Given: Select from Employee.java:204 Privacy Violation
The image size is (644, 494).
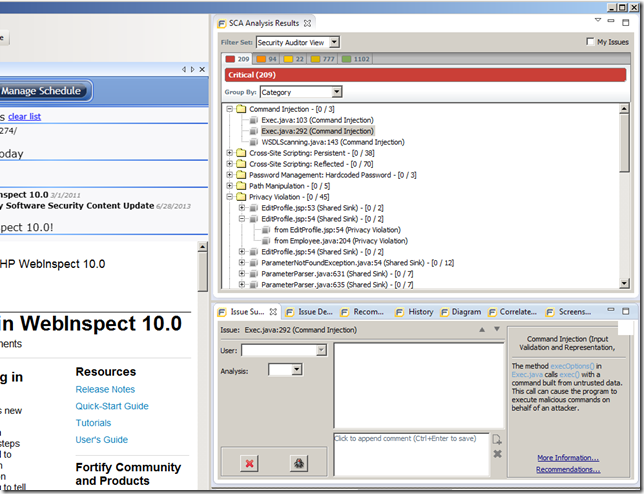Looking at the screenshot, I should tap(341, 241).
